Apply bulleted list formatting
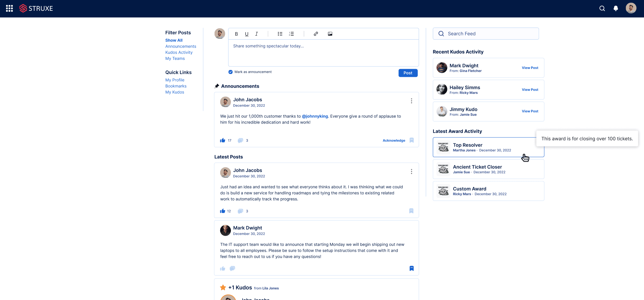The image size is (644, 300). (280, 34)
